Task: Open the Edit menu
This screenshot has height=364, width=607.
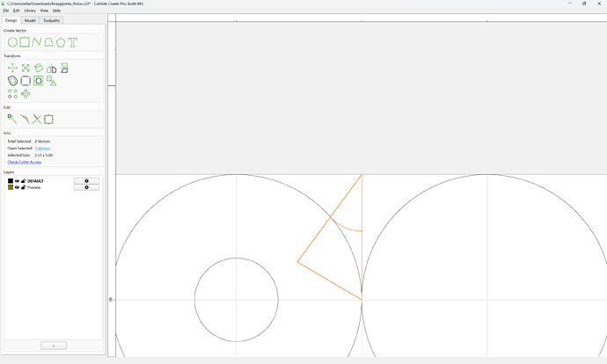Action: tap(16, 11)
